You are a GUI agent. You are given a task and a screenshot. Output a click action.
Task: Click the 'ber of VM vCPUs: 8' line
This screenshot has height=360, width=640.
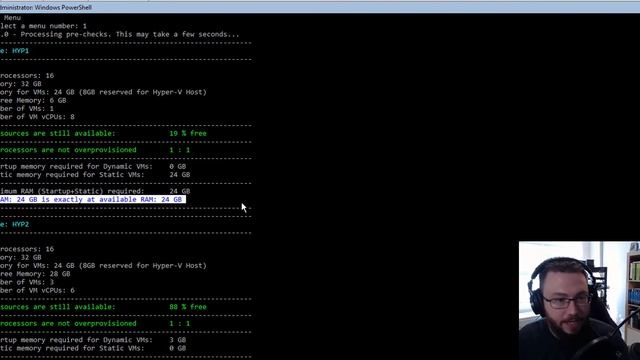37,117
